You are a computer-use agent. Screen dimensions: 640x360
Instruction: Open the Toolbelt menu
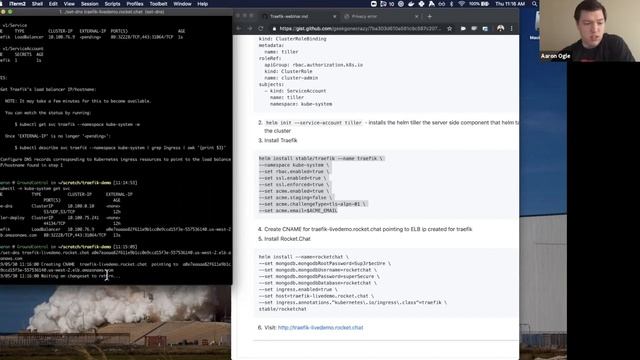158,4
